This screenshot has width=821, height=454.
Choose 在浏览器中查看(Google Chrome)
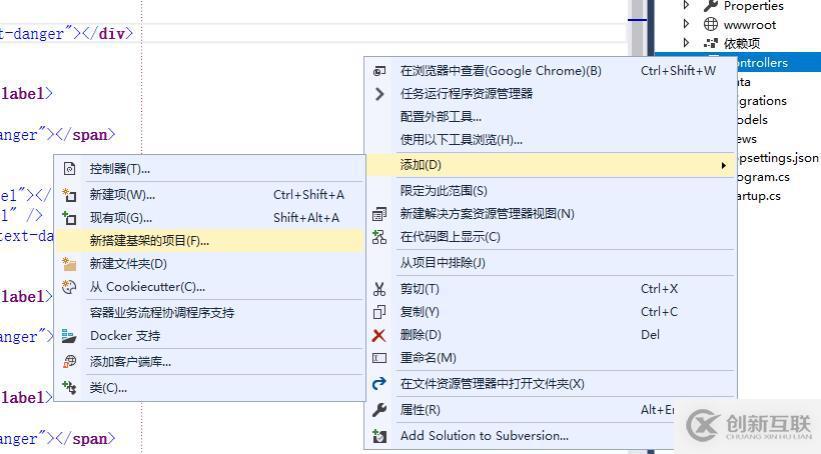pos(551,71)
